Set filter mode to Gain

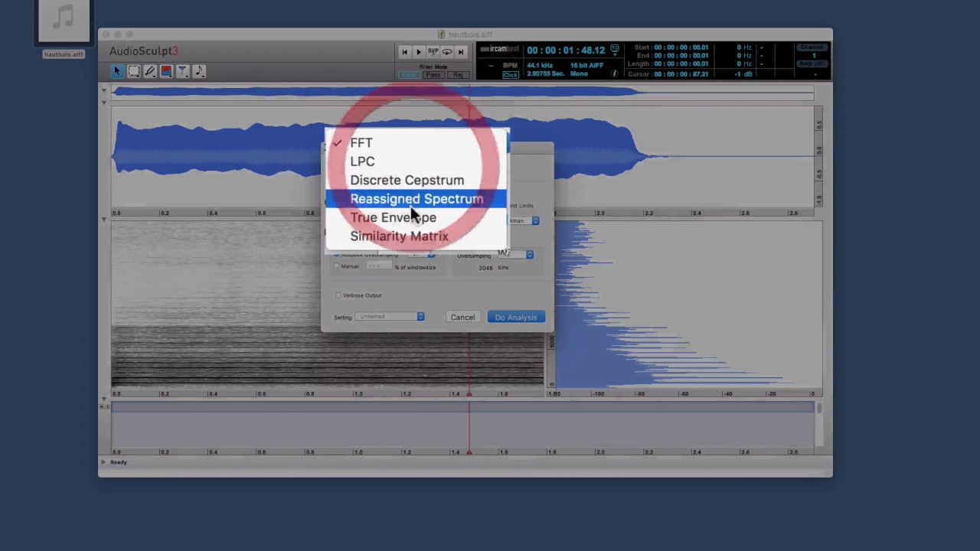(x=409, y=75)
